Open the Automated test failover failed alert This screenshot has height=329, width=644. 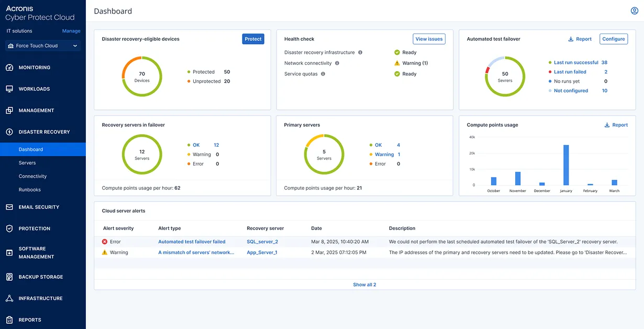point(192,242)
